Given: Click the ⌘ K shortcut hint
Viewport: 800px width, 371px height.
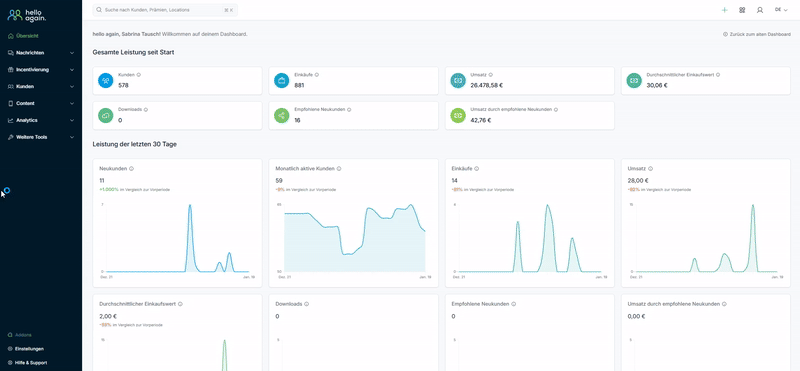Looking at the screenshot, I should pos(229,10).
